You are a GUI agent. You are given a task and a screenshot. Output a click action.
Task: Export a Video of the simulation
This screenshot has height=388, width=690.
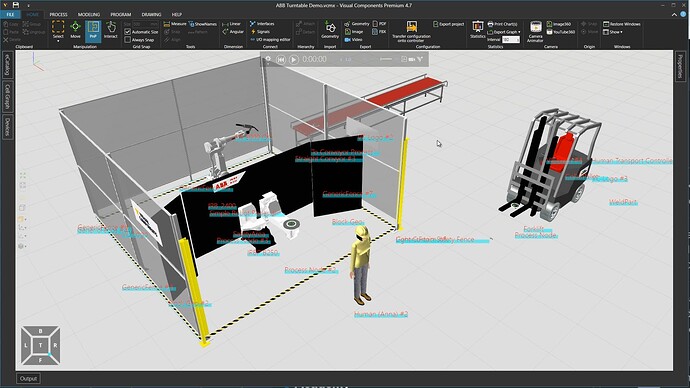(x=353, y=40)
